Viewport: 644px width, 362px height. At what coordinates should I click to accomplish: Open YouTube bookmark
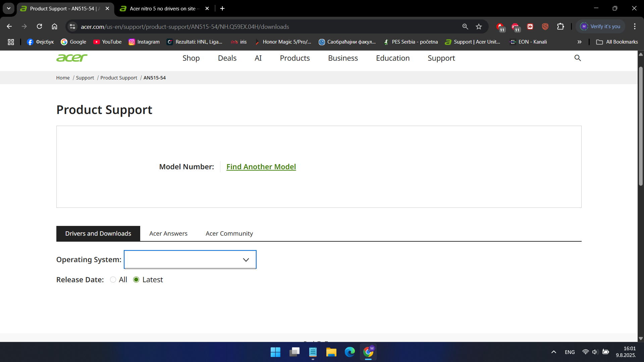coord(107,42)
